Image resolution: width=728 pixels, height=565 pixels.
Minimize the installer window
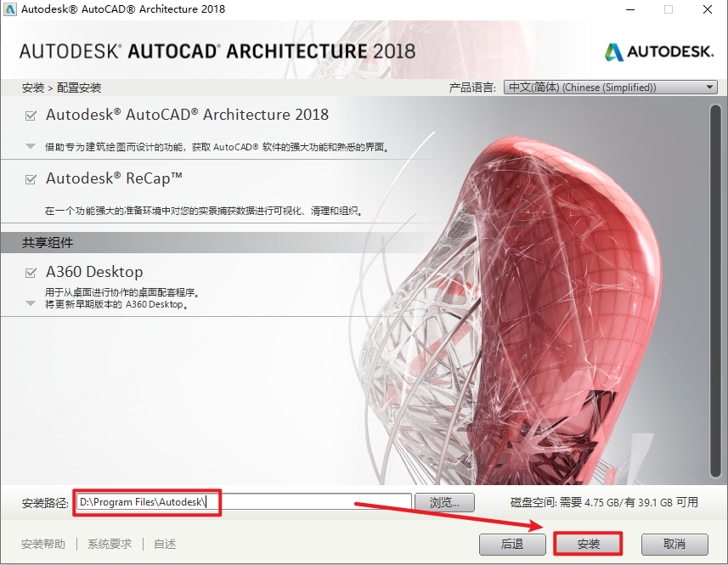[x=629, y=9]
